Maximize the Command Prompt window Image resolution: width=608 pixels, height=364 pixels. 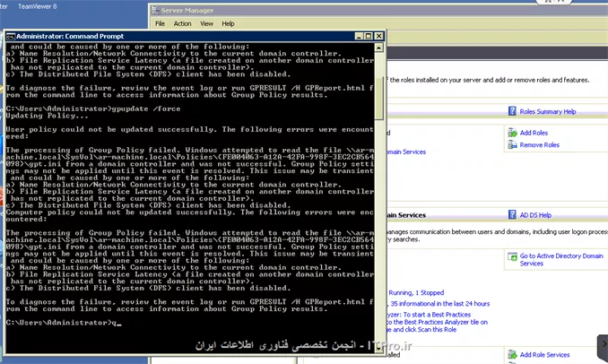(369, 36)
